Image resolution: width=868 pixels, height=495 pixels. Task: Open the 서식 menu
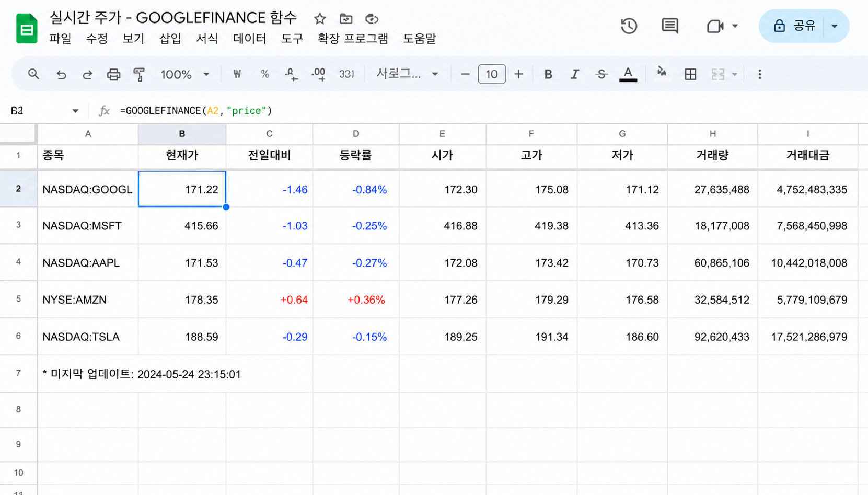207,39
